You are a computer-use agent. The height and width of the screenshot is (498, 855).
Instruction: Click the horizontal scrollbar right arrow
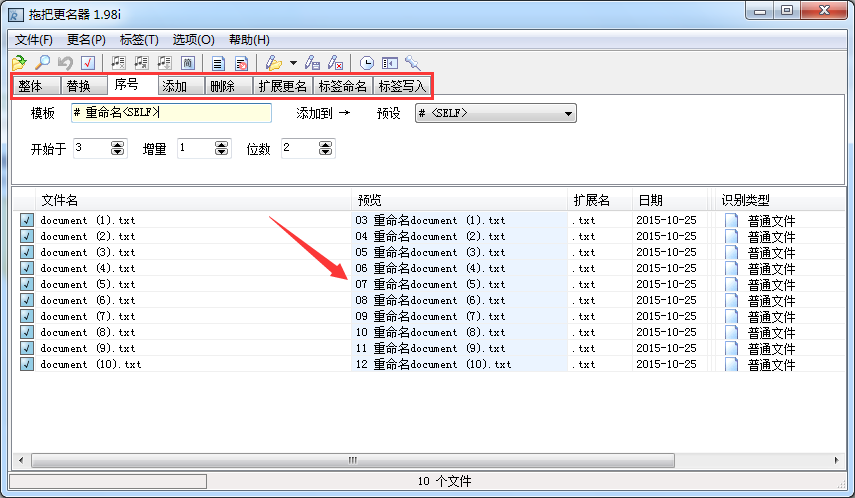(837, 460)
